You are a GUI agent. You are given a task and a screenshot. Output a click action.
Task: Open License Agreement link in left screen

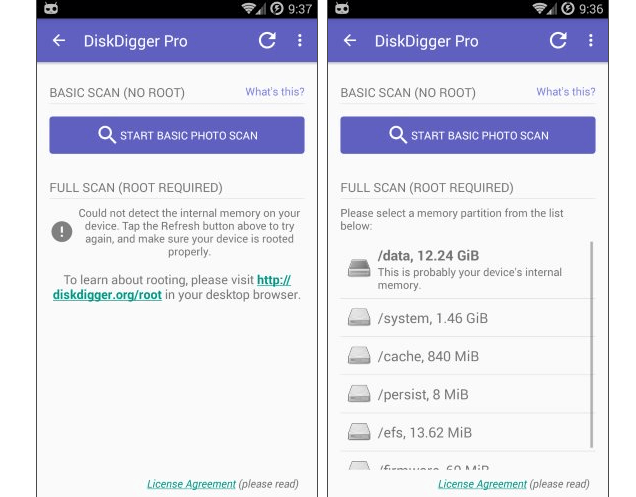[x=191, y=484]
